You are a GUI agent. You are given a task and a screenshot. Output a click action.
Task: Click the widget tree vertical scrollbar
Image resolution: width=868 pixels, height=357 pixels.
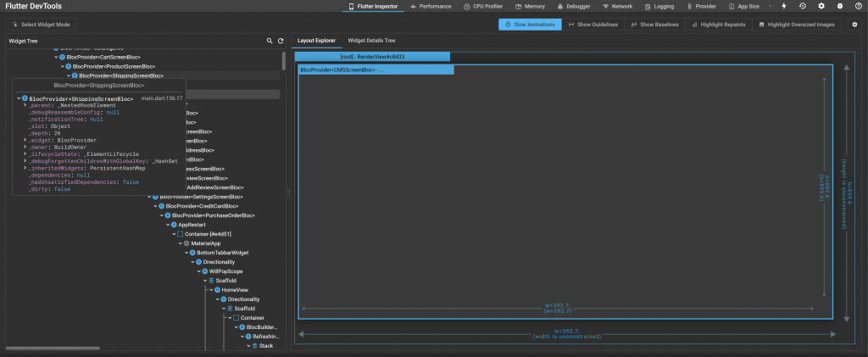[x=284, y=61]
